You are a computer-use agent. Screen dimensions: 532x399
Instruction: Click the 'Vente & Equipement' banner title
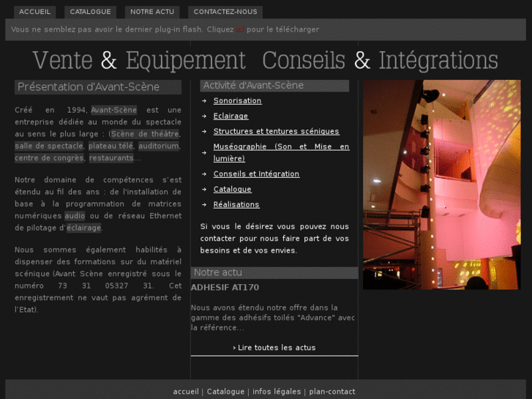click(139, 61)
